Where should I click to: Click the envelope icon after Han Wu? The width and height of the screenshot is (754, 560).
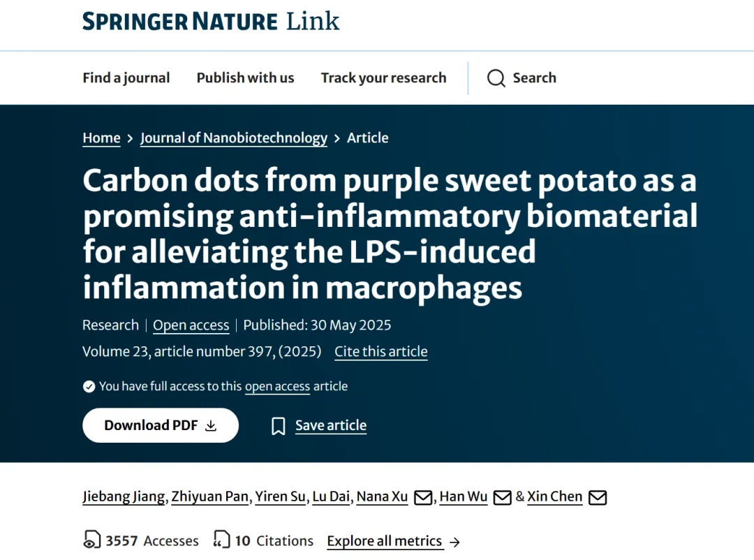[503, 498]
